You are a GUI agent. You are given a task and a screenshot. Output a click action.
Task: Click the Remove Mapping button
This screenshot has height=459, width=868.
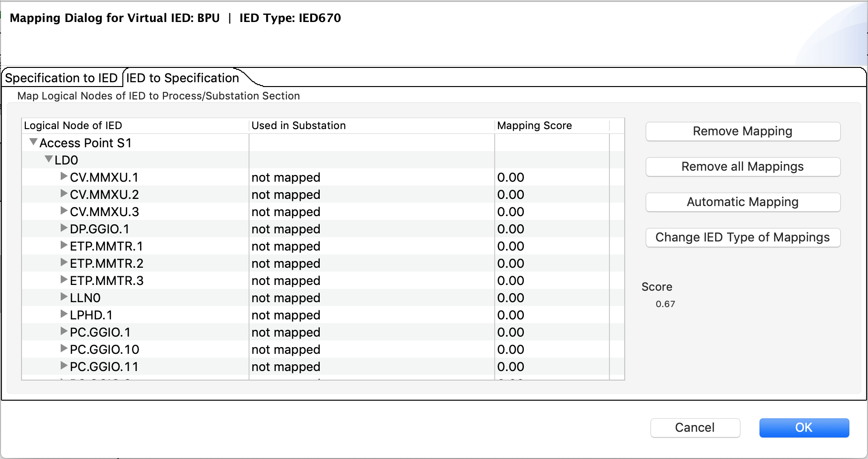click(742, 131)
